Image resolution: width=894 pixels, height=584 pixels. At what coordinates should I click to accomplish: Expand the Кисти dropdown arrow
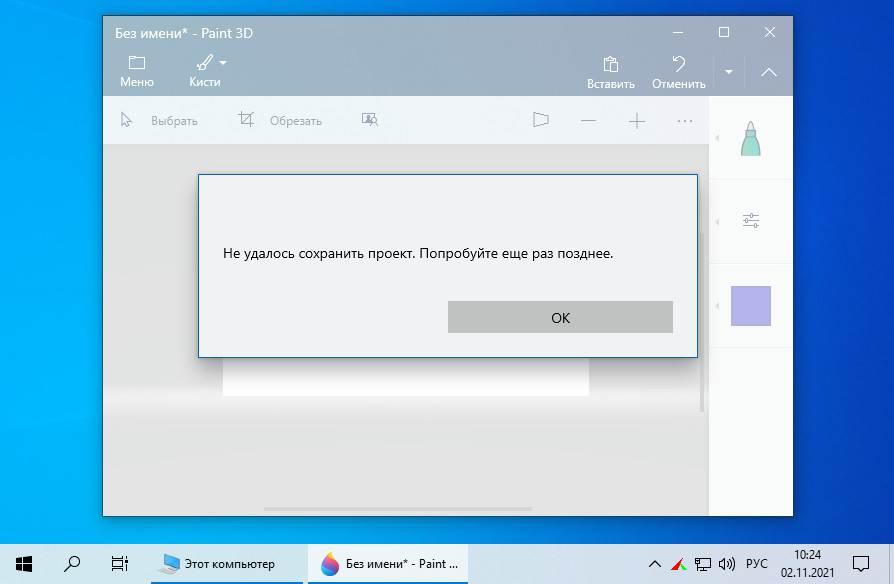click(x=223, y=63)
